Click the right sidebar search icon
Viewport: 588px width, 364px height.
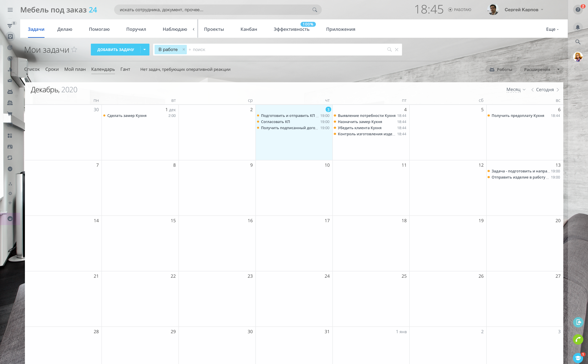[578, 42]
